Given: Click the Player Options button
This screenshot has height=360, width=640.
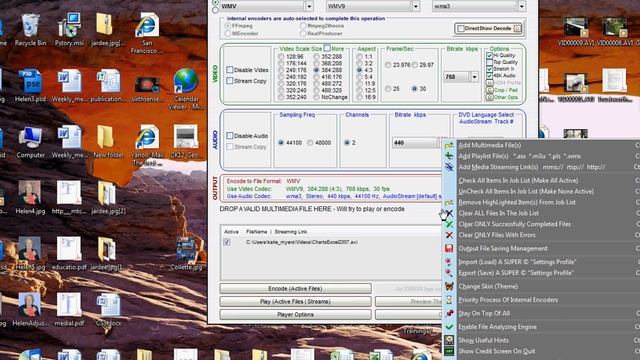Looking at the screenshot, I should pos(296,315).
